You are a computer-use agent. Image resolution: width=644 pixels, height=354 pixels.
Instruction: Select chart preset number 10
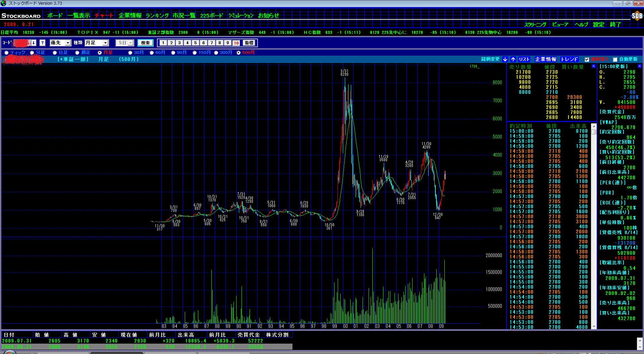236,43
